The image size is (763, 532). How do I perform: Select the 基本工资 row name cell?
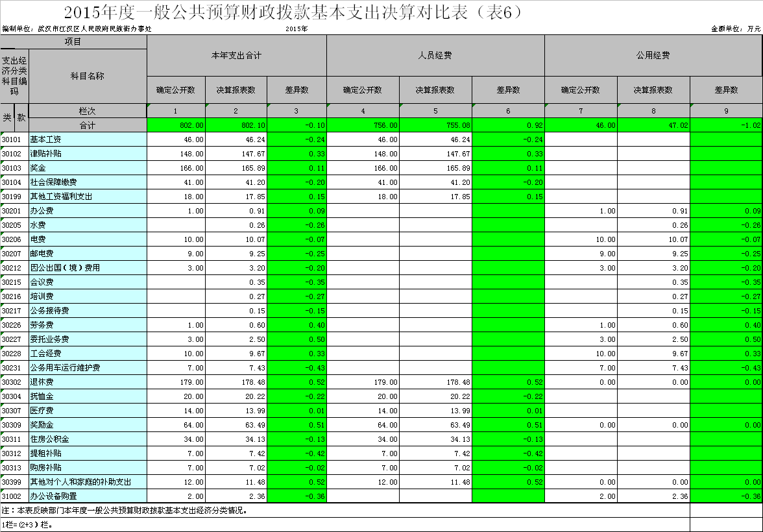coord(88,139)
